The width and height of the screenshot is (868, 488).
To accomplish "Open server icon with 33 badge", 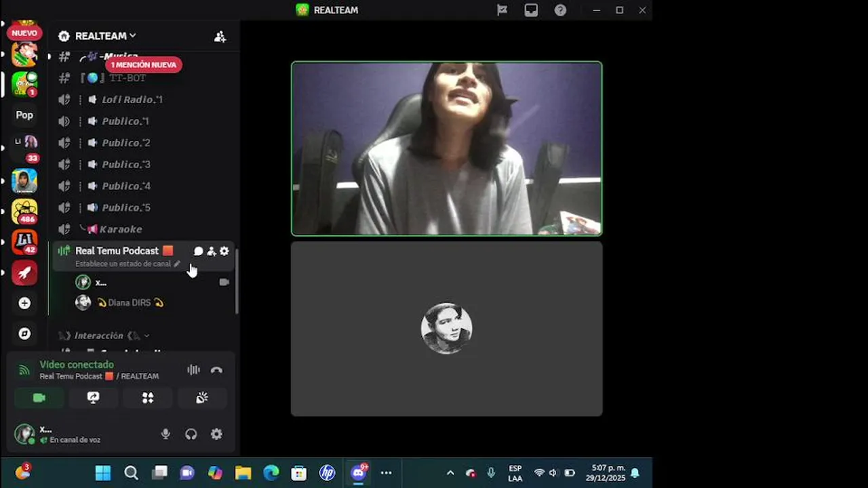I will 24,146.
